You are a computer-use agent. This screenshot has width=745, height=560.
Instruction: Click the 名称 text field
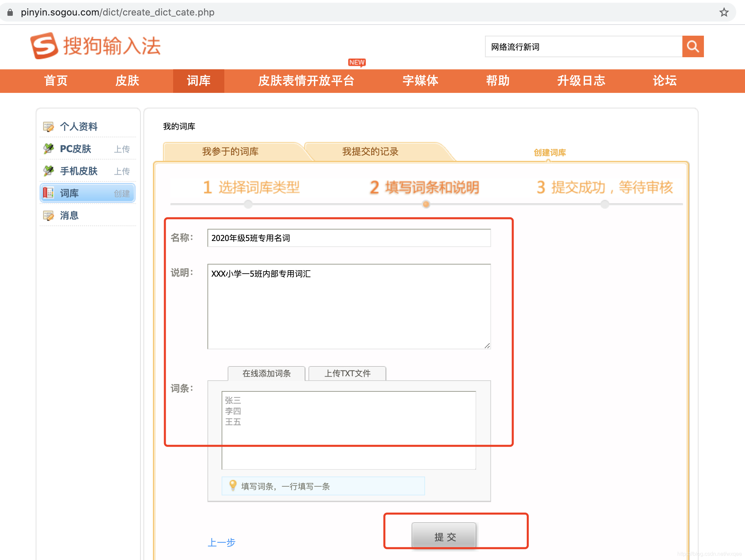click(349, 238)
